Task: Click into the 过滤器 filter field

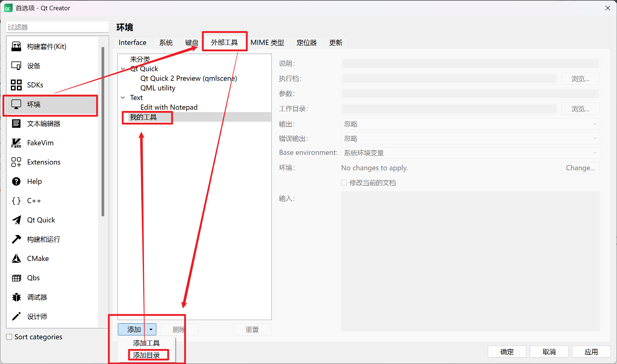Action: 57,27
